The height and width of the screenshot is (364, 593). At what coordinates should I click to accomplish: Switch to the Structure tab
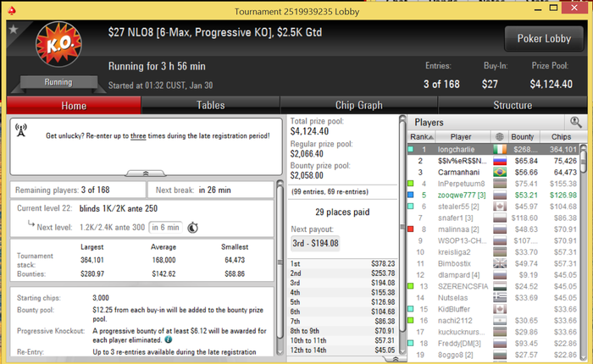pyautogui.click(x=513, y=105)
